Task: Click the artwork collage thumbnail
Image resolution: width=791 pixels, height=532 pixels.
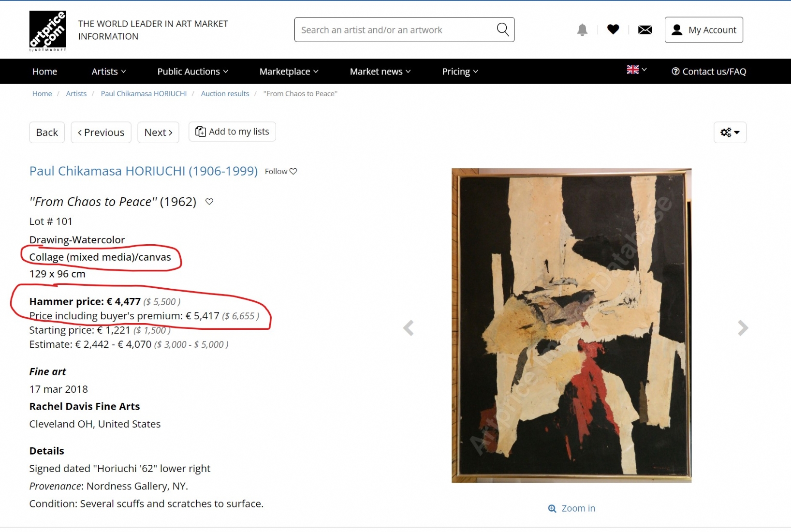Action: coord(571,325)
